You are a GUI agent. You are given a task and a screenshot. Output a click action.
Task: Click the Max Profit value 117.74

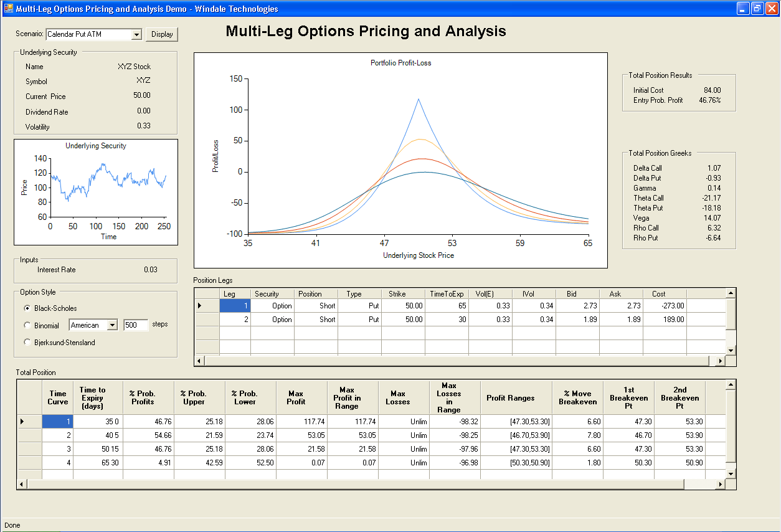tap(301, 422)
